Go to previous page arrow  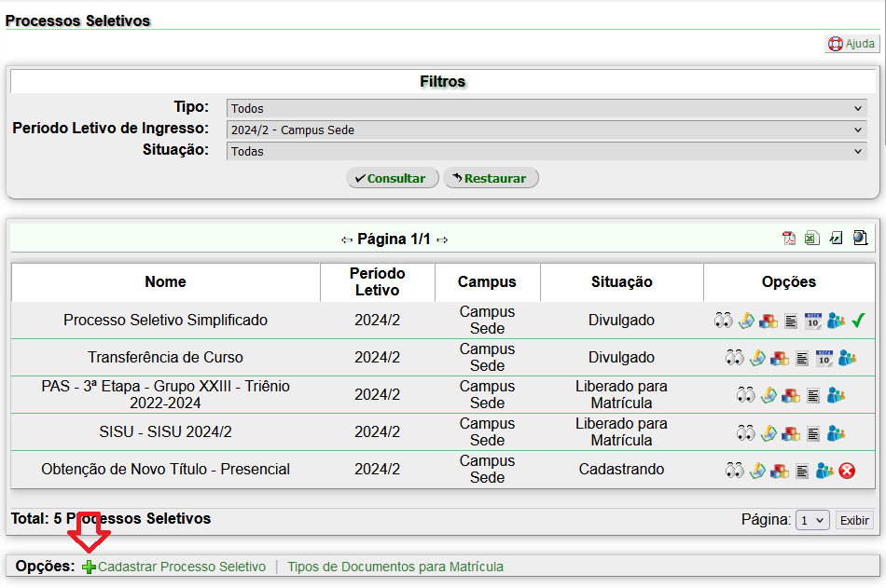pyautogui.click(x=347, y=240)
